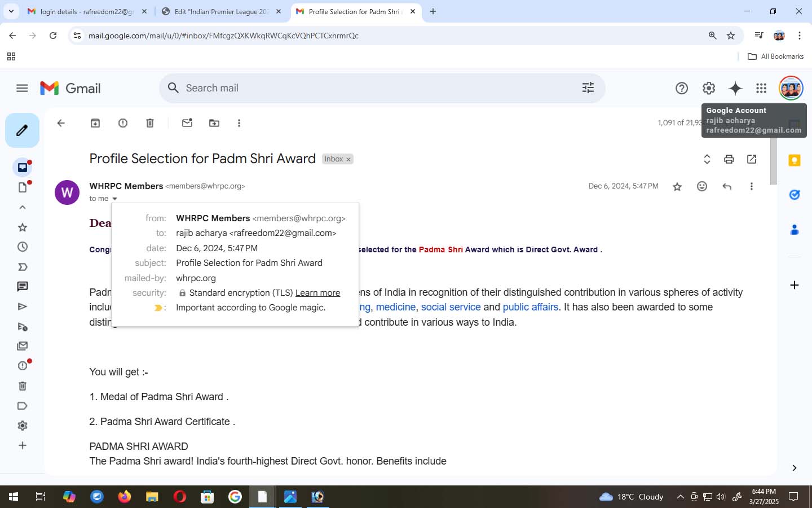
Task: Bookmark this page with the star
Action: [x=731, y=36]
